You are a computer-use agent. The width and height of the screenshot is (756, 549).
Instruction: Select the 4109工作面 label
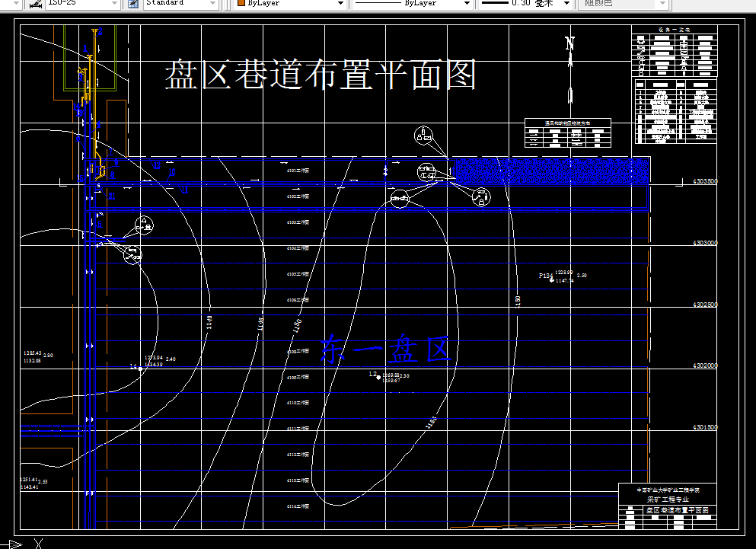[x=298, y=377]
